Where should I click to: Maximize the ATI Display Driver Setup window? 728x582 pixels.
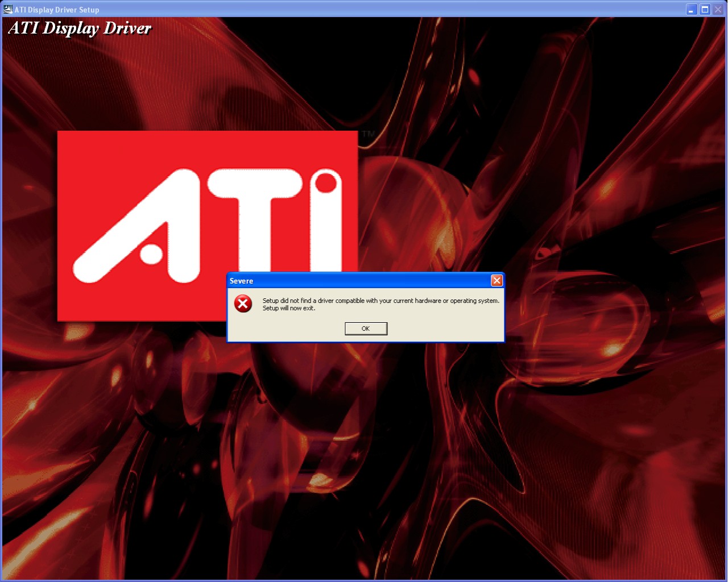click(705, 9)
